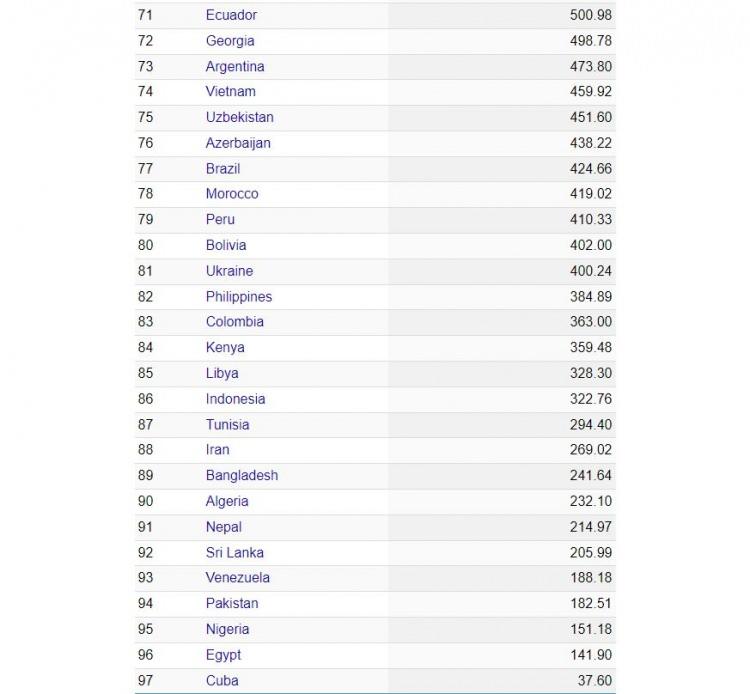The width and height of the screenshot is (750, 694).
Task: Open Argentina's country page link
Action: [235, 66]
